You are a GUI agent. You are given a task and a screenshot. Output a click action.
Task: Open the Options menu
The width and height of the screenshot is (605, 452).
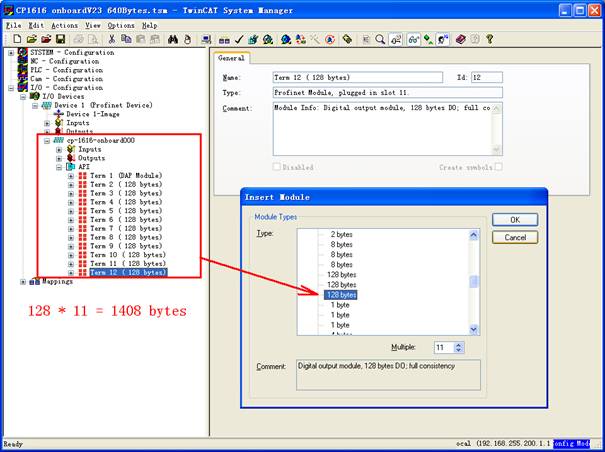pyautogui.click(x=121, y=25)
